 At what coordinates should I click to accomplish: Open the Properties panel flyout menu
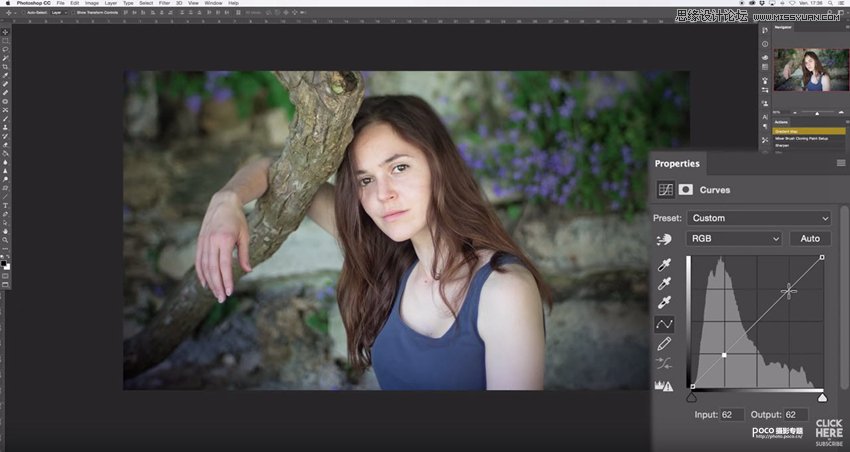click(841, 163)
